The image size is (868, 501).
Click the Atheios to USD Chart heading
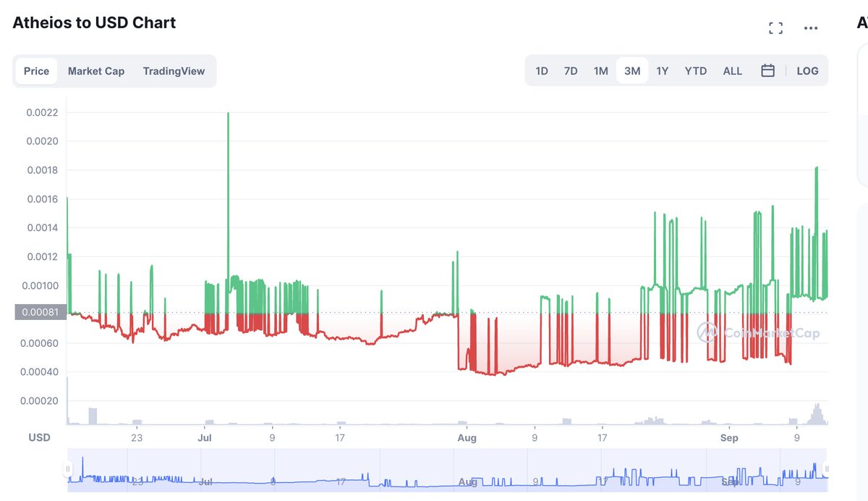[94, 22]
